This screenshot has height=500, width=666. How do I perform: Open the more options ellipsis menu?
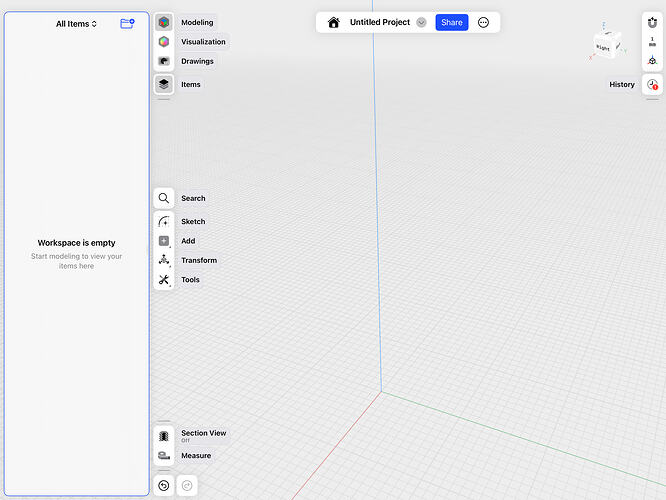click(x=483, y=23)
